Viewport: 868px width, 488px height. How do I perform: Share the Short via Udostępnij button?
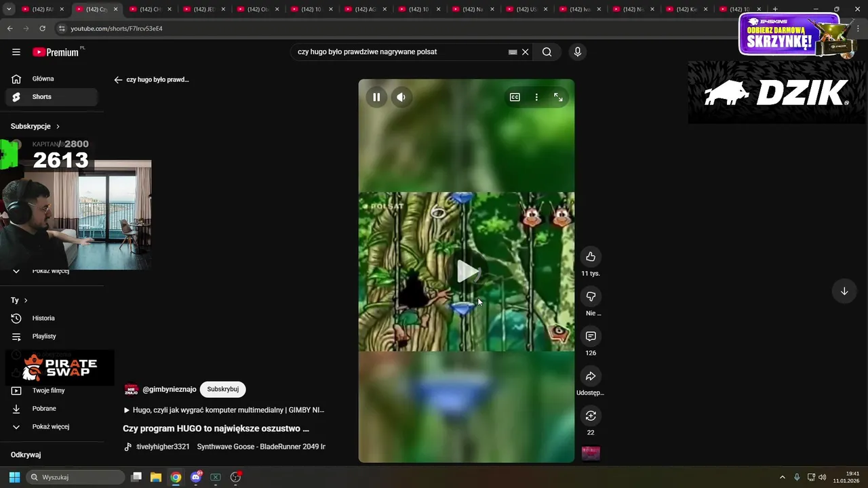click(x=591, y=376)
